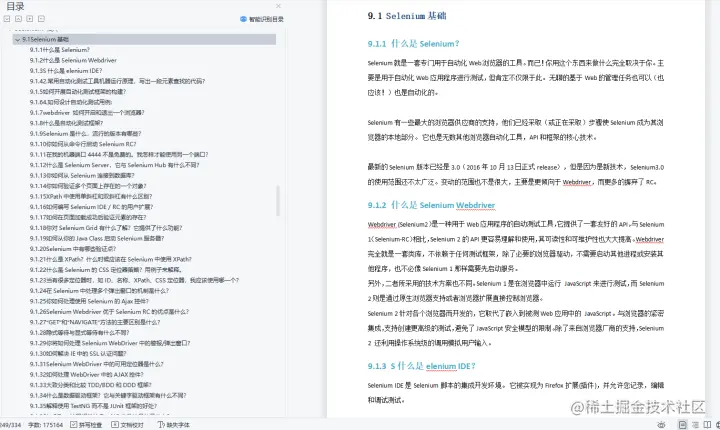
Task: Click document heading 9.1.3 S 什么是 elenium IDE?
Action: (421, 366)
